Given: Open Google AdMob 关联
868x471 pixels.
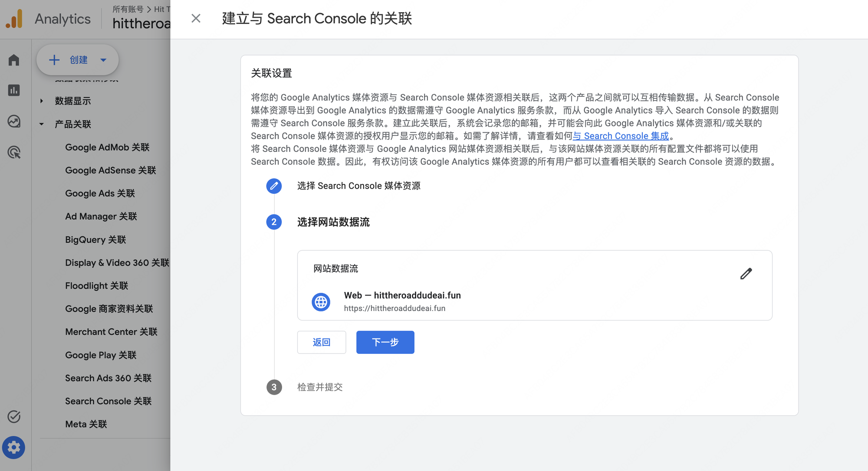Looking at the screenshot, I should point(107,147).
